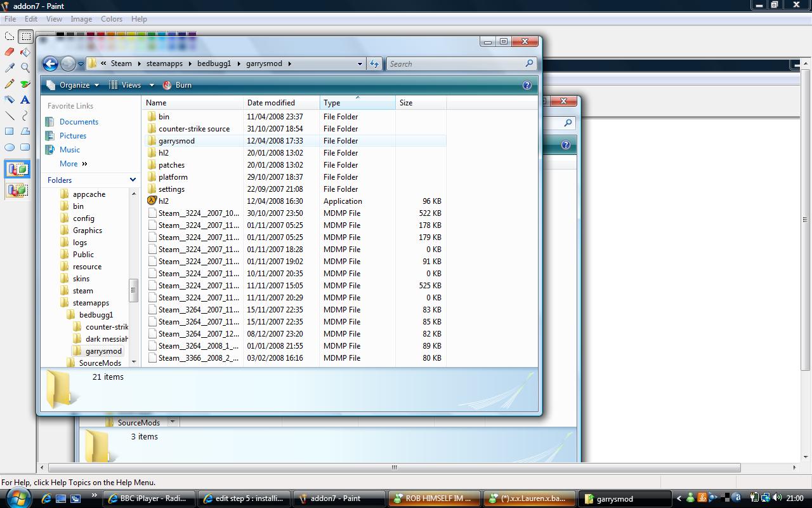Select the counter-strike source folder row
Image resolution: width=812 pixels, height=508 pixels.
pos(296,129)
